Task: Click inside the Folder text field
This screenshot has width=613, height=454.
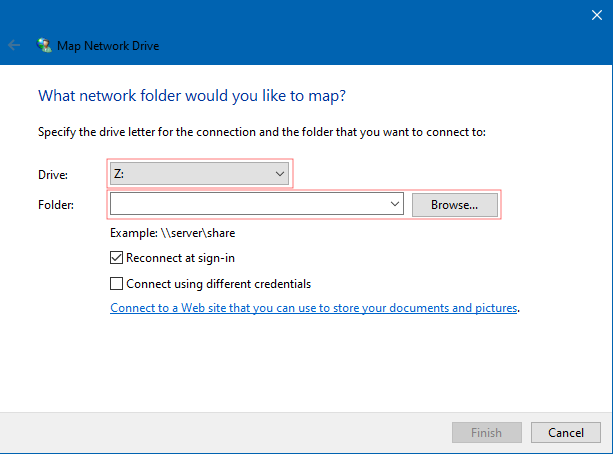Action: click(x=250, y=205)
